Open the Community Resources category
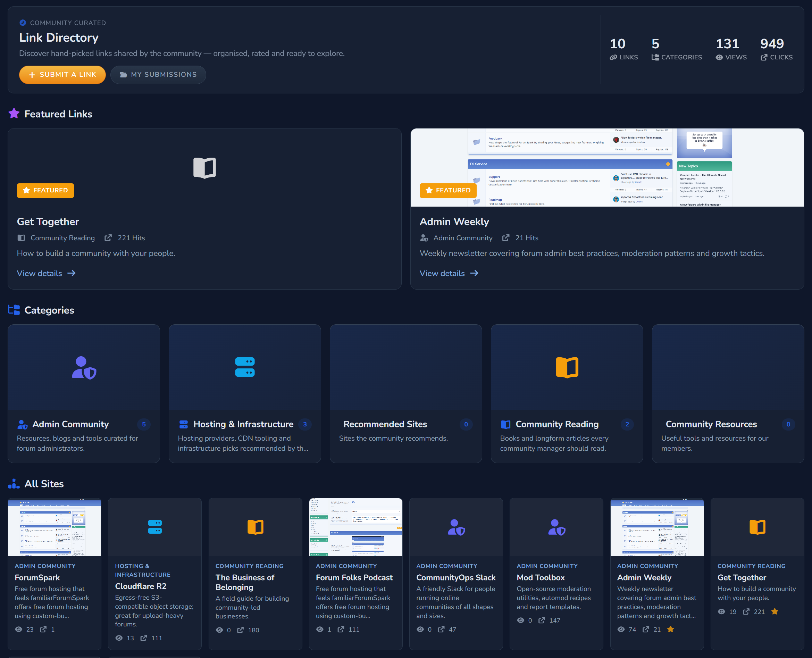The width and height of the screenshot is (812, 658). pyautogui.click(x=711, y=424)
